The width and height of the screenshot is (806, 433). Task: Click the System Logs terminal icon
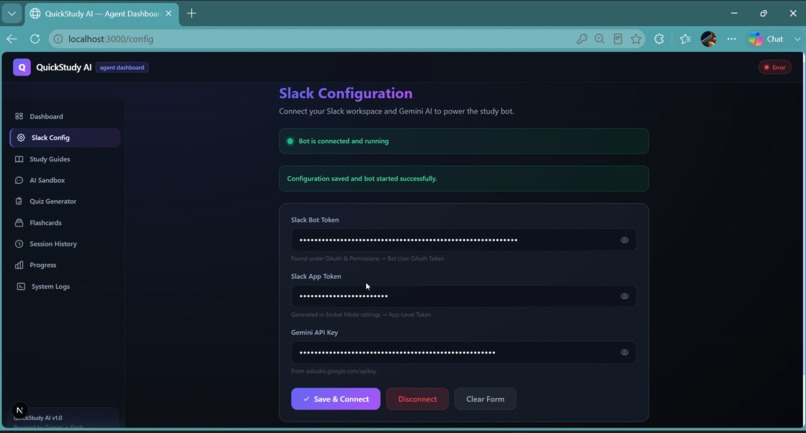[x=21, y=286]
